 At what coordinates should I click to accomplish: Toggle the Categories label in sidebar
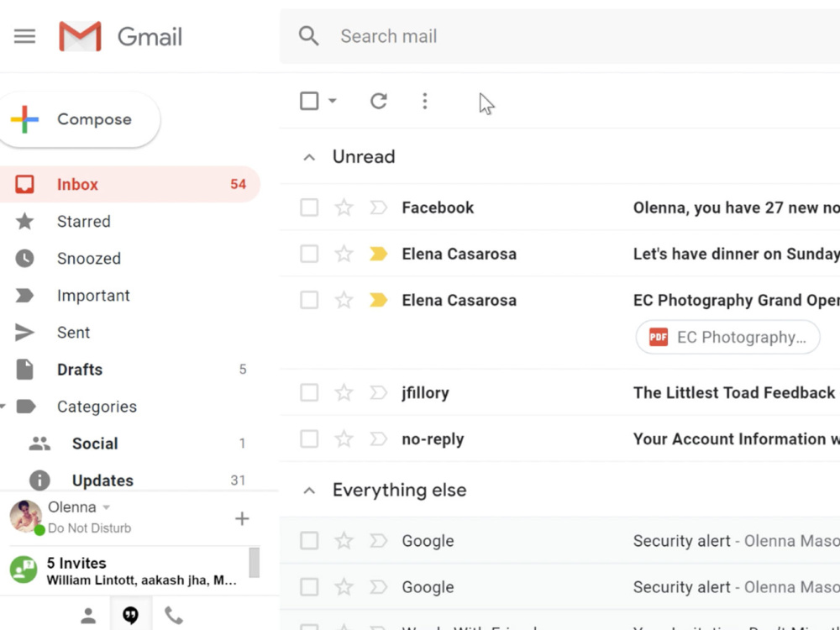click(x=97, y=407)
